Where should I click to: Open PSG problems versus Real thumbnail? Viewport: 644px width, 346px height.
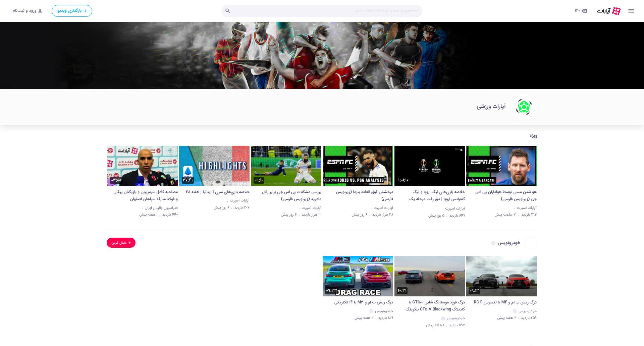[286, 166]
